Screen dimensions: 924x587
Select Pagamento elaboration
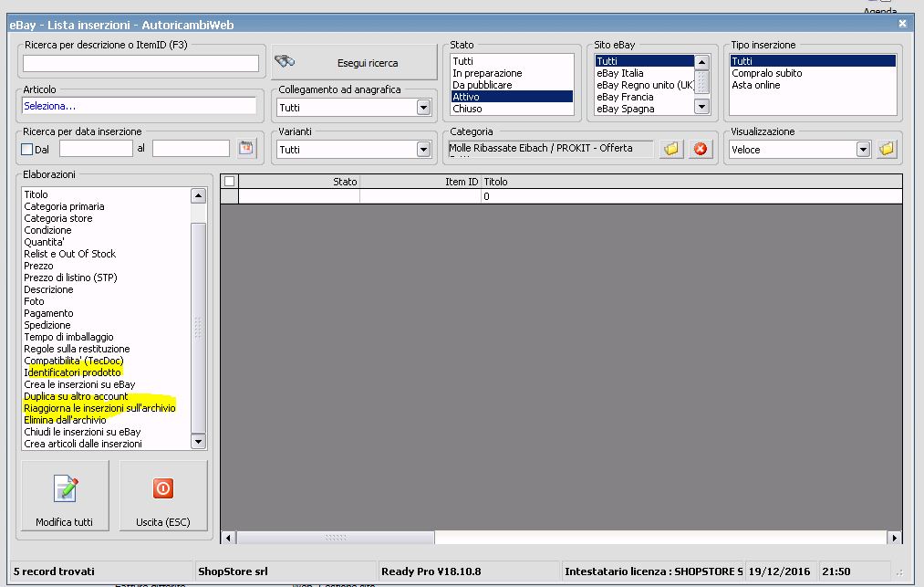[106, 313]
